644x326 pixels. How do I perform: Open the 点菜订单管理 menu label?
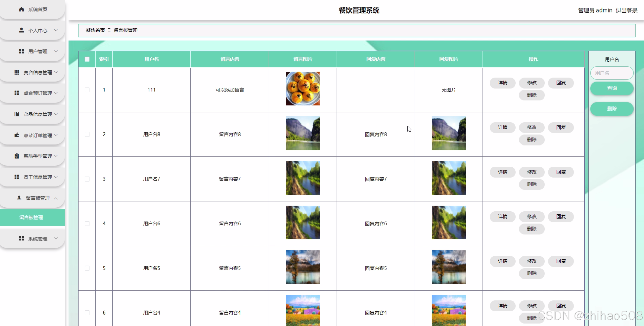38,135
